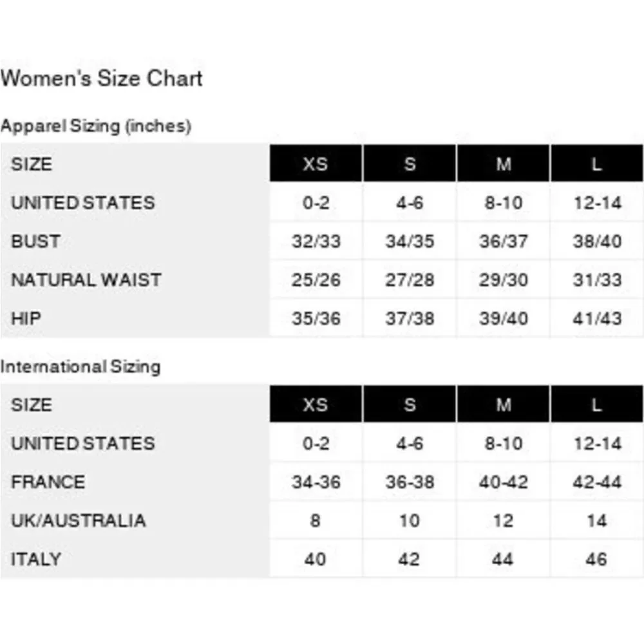Click the HIP row label

pyautogui.click(x=26, y=318)
